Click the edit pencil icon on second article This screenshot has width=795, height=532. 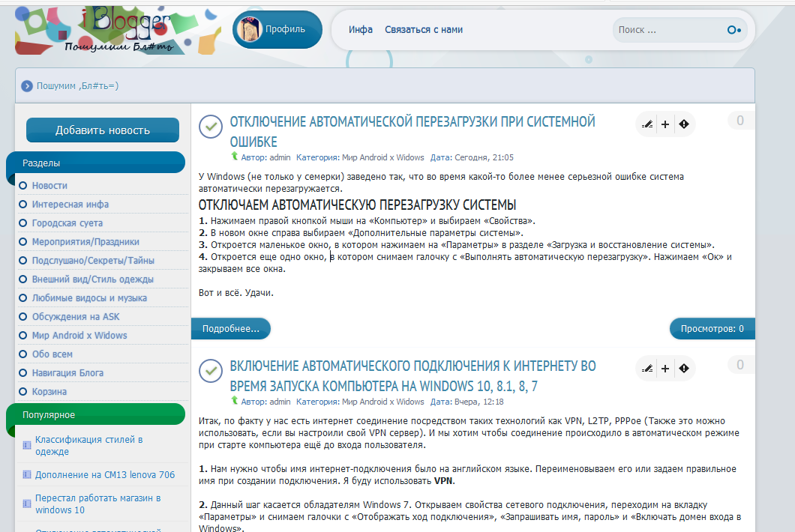(647, 368)
